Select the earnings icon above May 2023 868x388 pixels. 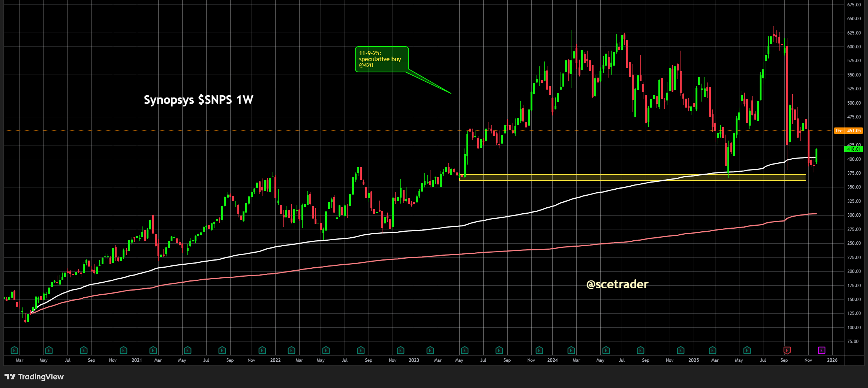(x=465, y=351)
